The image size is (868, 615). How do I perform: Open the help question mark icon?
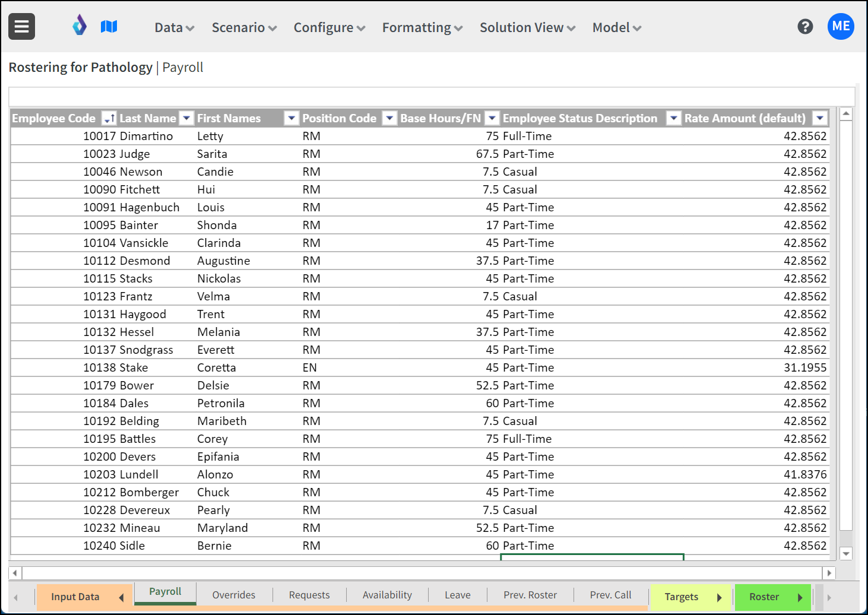[805, 27]
